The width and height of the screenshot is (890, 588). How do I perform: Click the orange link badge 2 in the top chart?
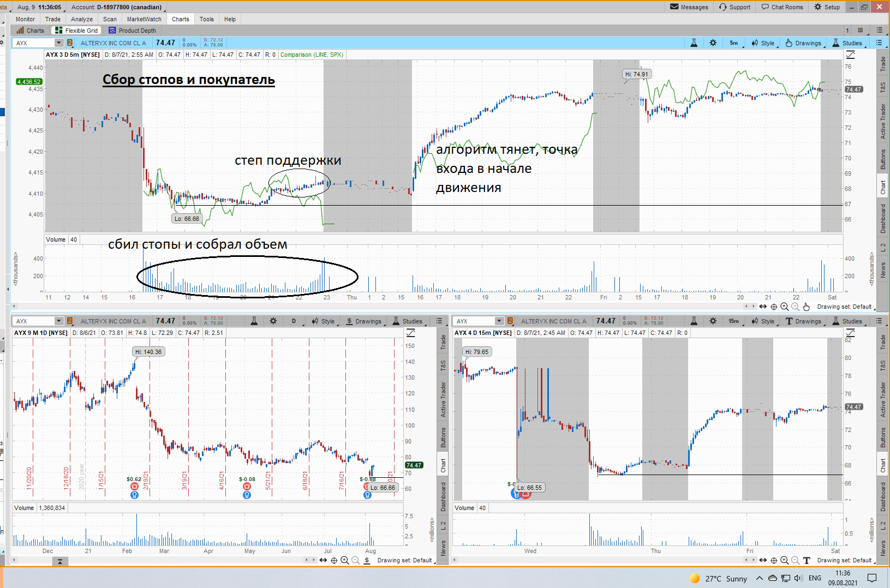coord(70,43)
